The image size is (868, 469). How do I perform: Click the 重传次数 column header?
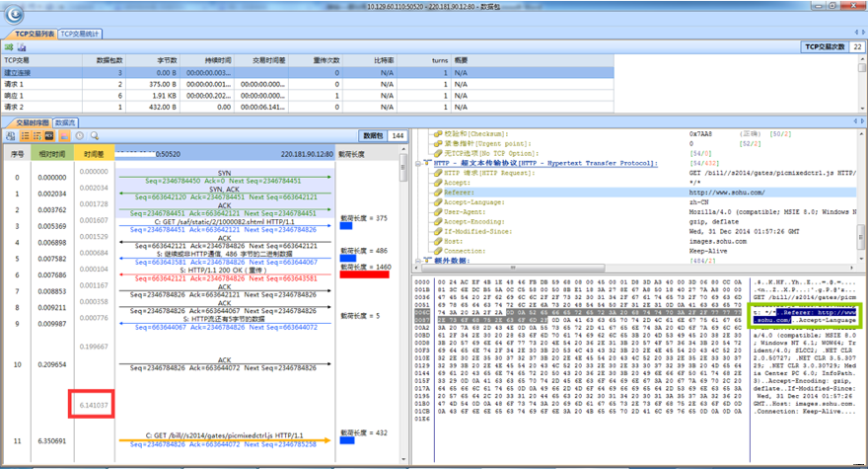(326, 60)
